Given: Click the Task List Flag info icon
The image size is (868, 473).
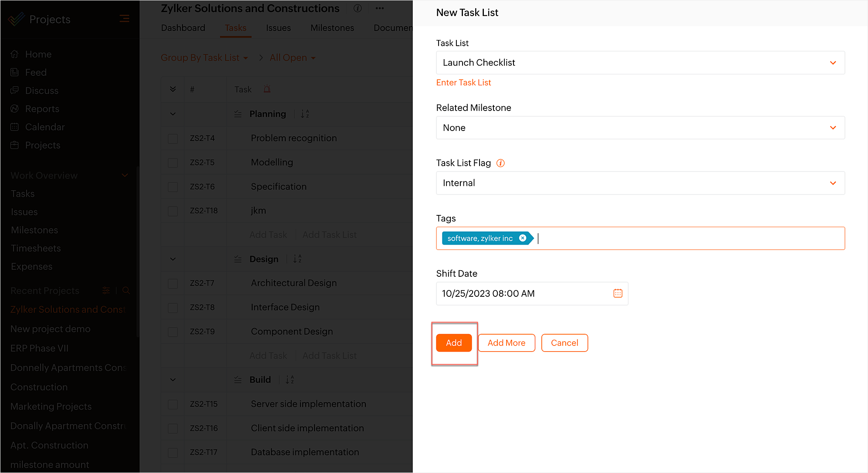Looking at the screenshot, I should [500, 163].
